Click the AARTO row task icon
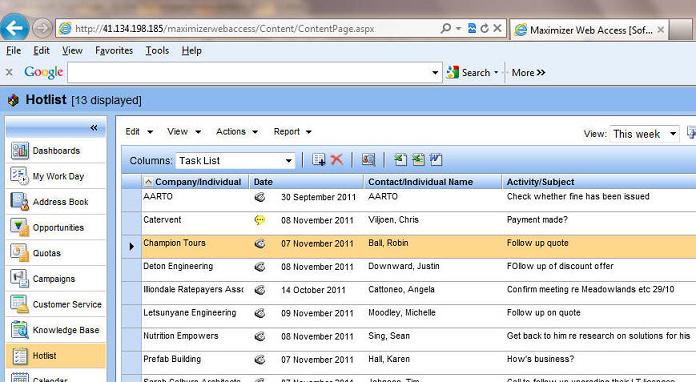This screenshot has width=696, height=382. coord(260,197)
